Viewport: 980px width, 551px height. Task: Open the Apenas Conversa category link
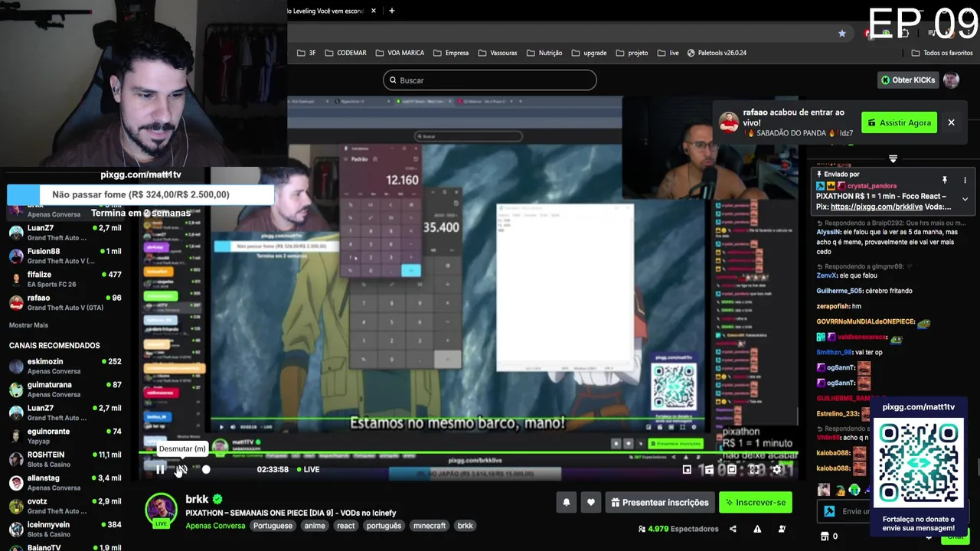click(215, 526)
